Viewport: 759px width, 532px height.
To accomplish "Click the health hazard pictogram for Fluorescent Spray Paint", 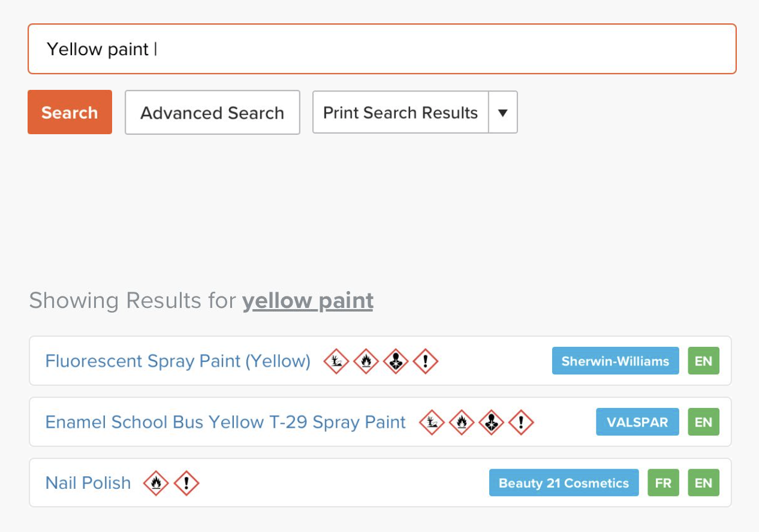I will (x=396, y=361).
